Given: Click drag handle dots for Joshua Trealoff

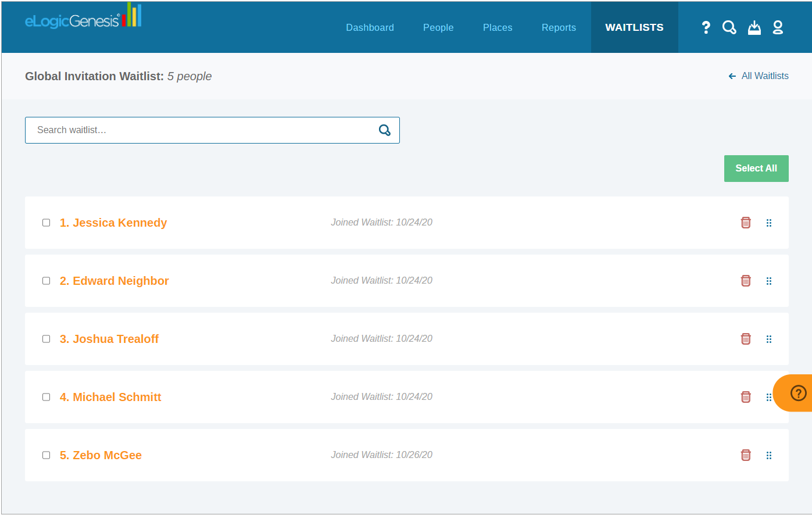Looking at the screenshot, I should pyautogui.click(x=769, y=339).
